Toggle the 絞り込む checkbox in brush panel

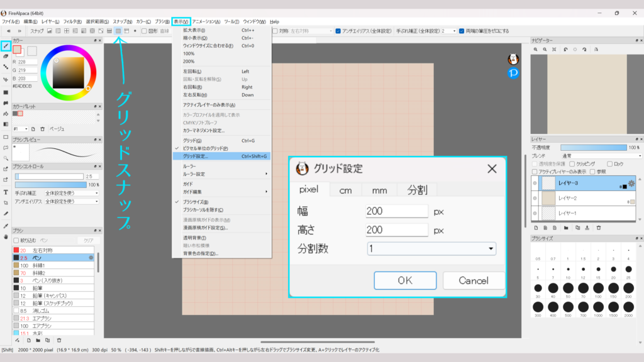pos(16,240)
